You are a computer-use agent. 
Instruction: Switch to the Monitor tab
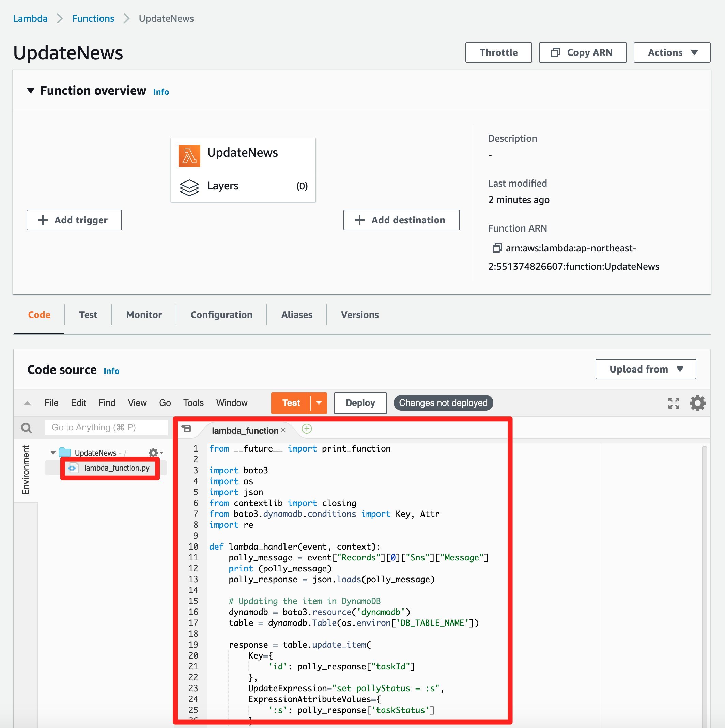(144, 315)
